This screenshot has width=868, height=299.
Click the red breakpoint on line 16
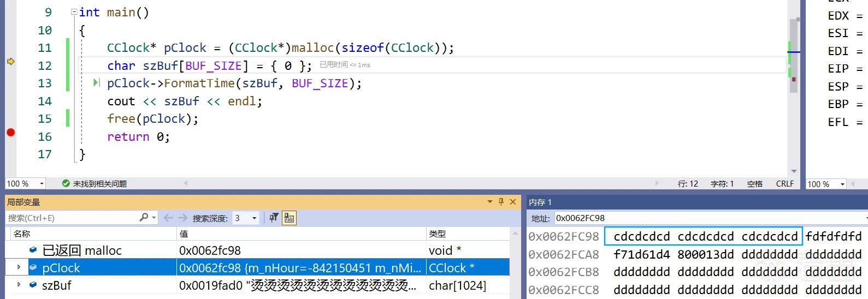10,133
